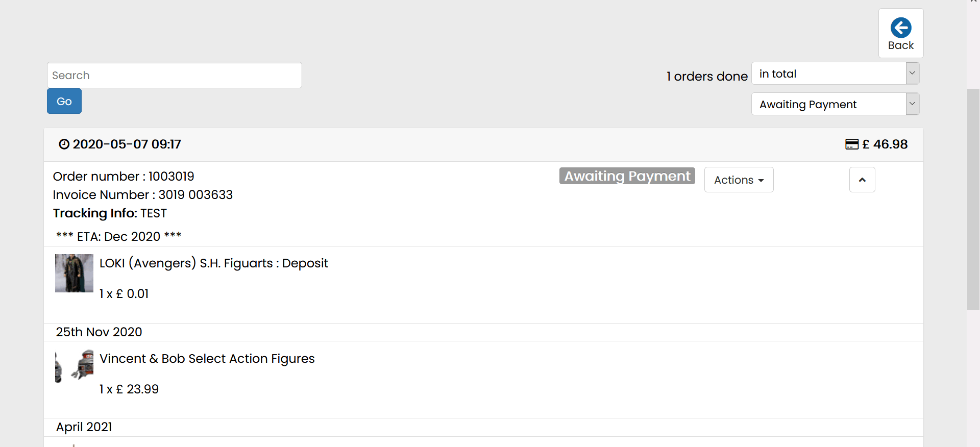Click the clock icon beside order date
This screenshot has height=447, width=980.
pyautogui.click(x=64, y=144)
